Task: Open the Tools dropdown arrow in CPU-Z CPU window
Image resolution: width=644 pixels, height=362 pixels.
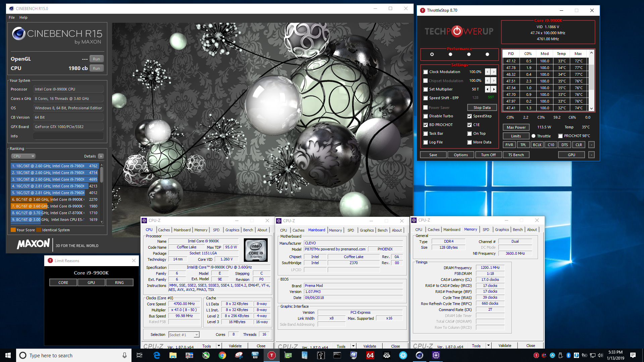Action: tap(219, 346)
